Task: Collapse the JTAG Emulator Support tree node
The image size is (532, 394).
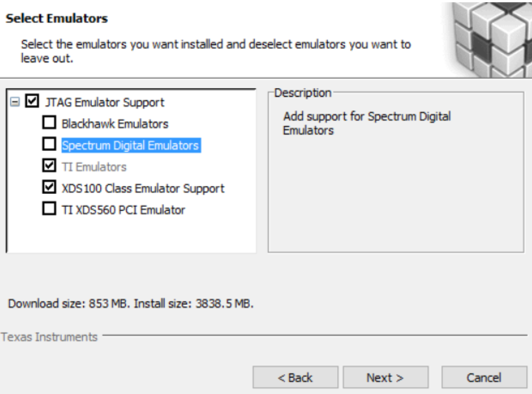Action: pyautogui.click(x=15, y=102)
